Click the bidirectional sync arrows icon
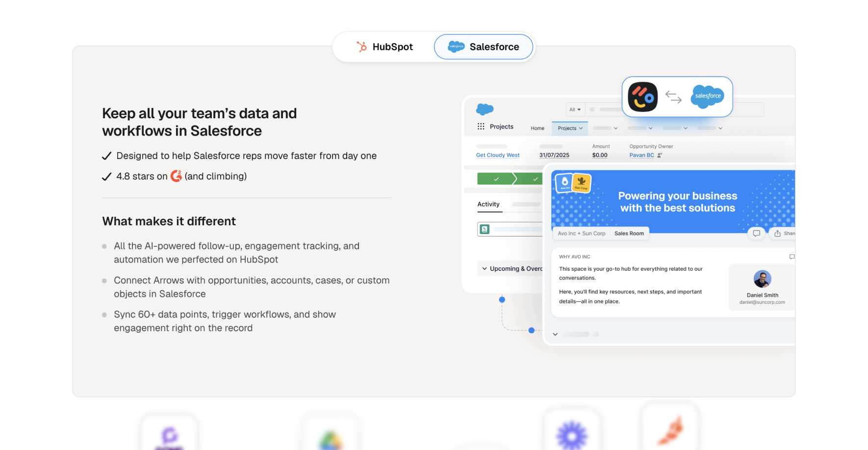This screenshot has height=450, width=868. 673,97
